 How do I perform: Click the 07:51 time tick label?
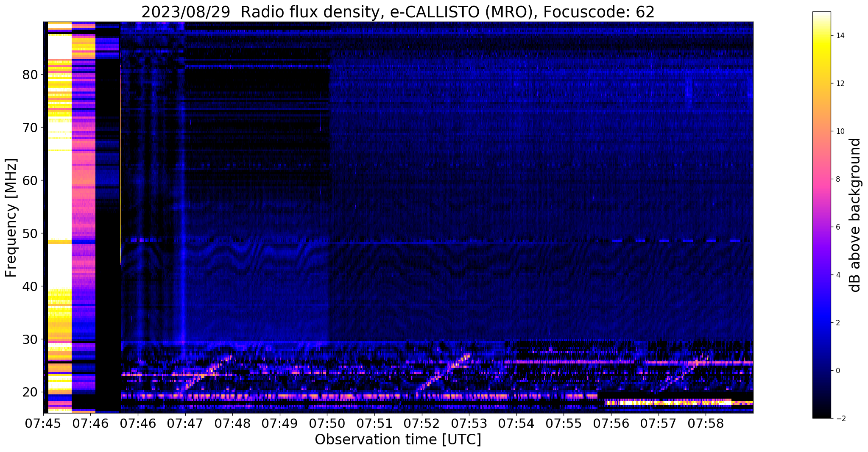(374, 423)
